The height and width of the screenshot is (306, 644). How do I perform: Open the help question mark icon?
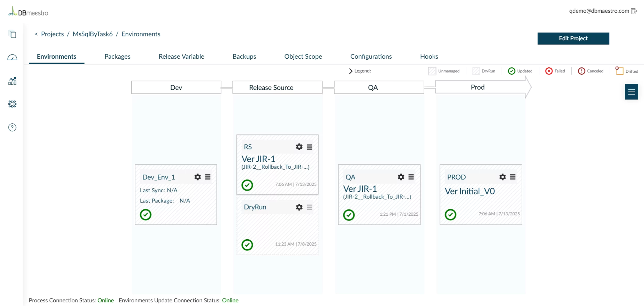tap(12, 127)
